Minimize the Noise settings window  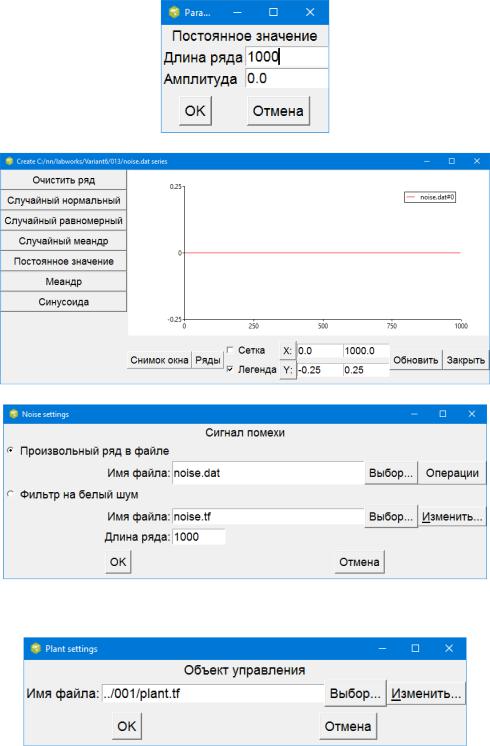pos(414,414)
